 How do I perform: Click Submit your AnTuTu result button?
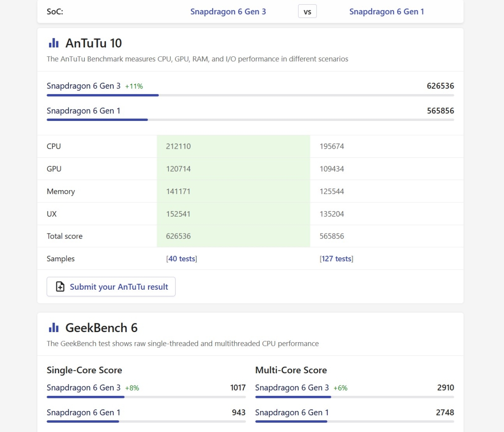coord(111,287)
